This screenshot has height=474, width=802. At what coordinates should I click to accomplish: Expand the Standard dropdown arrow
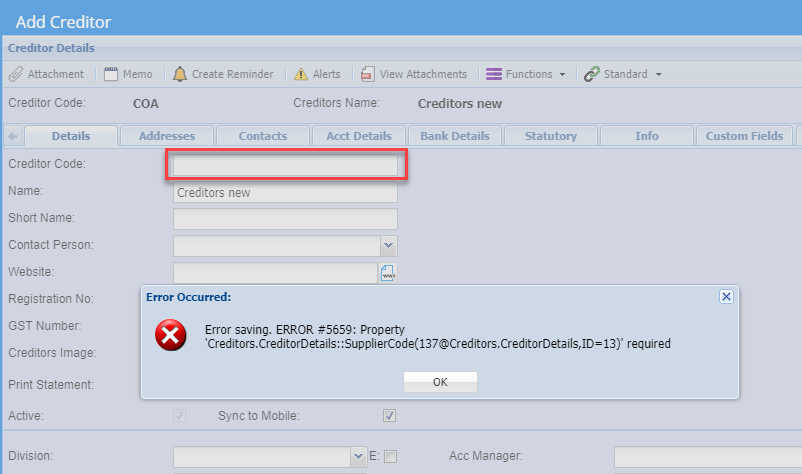pyautogui.click(x=659, y=75)
